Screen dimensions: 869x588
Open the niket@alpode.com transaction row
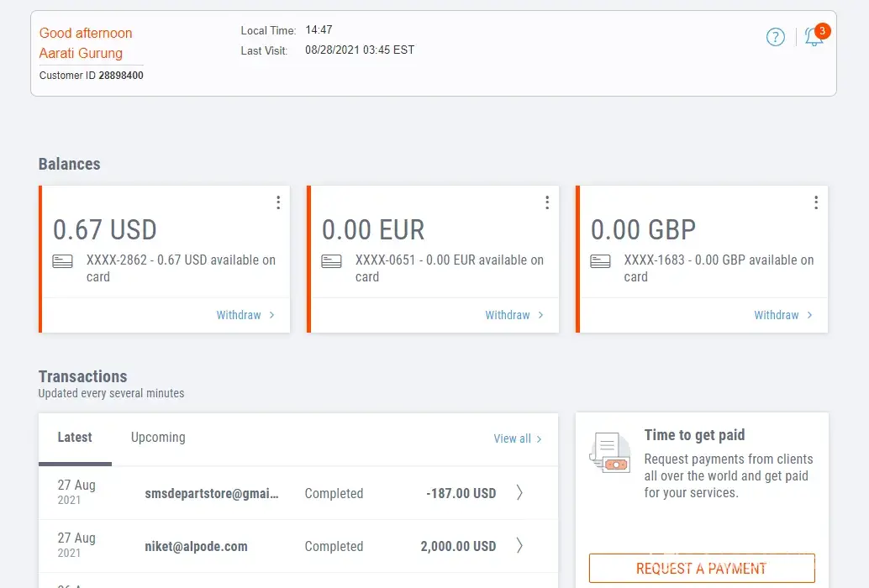click(x=196, y=546)
